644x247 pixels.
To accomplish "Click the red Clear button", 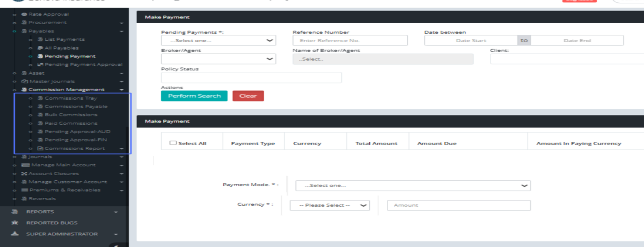I will click(248, 96).
